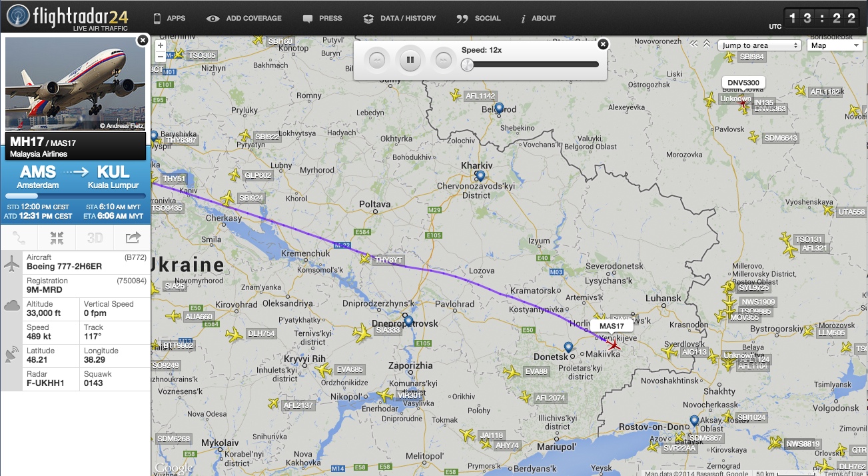Close the MH17 flight info panel

[x=142, y=41]
